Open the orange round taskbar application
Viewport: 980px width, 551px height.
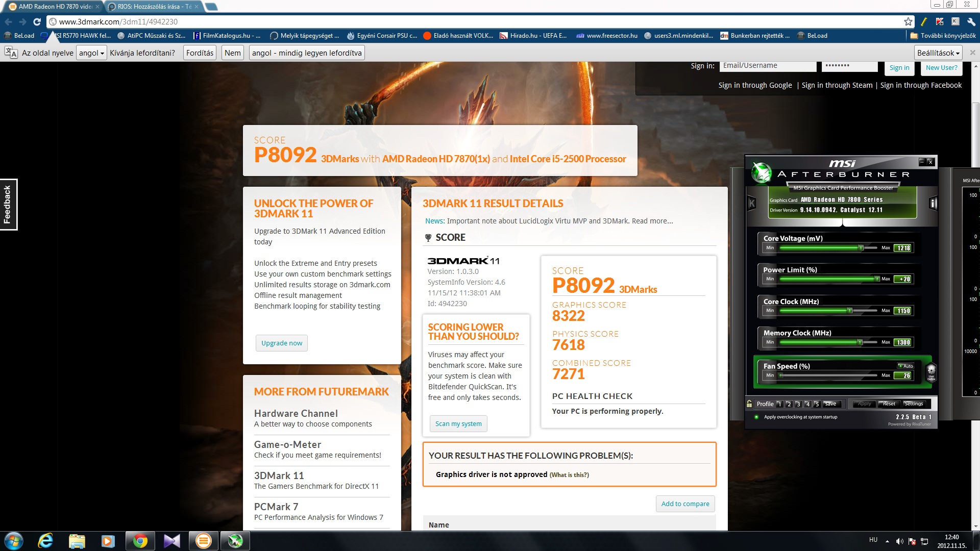[203, 541]
